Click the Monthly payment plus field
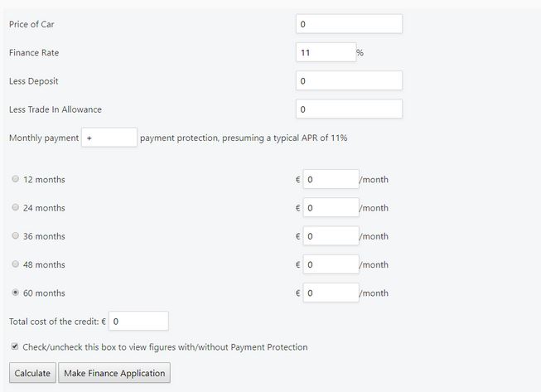 pos(109,137)
